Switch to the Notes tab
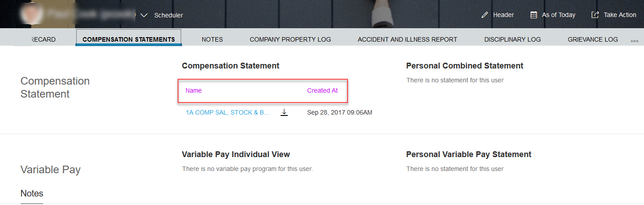This screenshot has height=205, width=644. pyautogui.click(x=212, y=39)
